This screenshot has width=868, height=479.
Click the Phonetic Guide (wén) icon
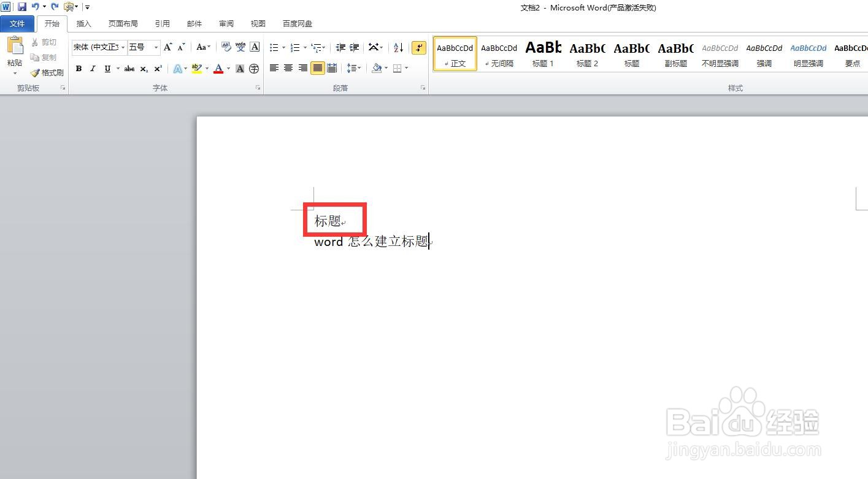(x=240, y=47)
